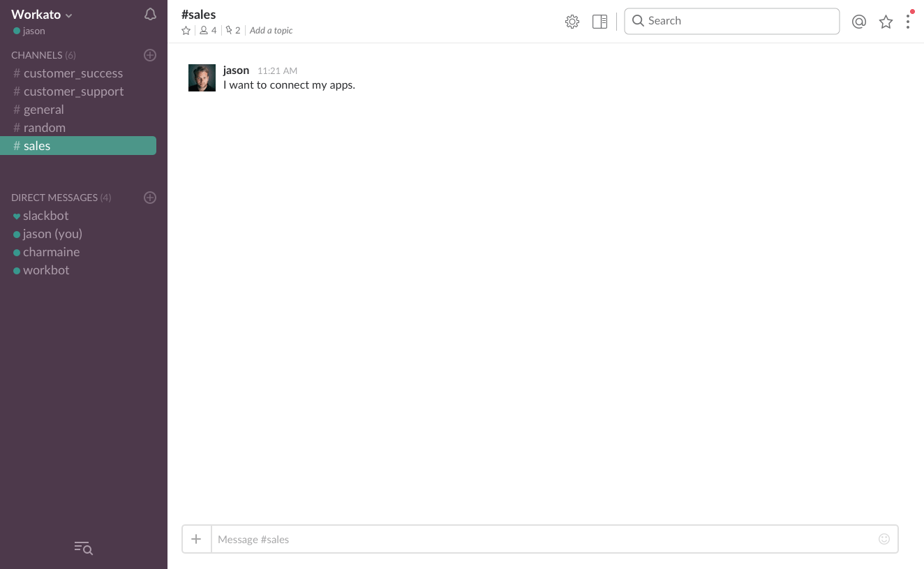Open channel settings gear
The image size is (924, 569).
tap(572, 22)
